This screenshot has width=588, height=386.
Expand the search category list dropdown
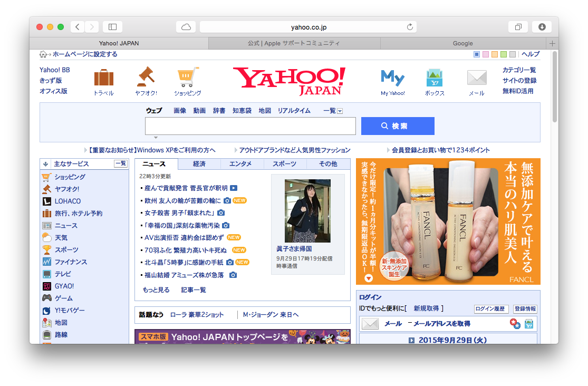[340, 111]
